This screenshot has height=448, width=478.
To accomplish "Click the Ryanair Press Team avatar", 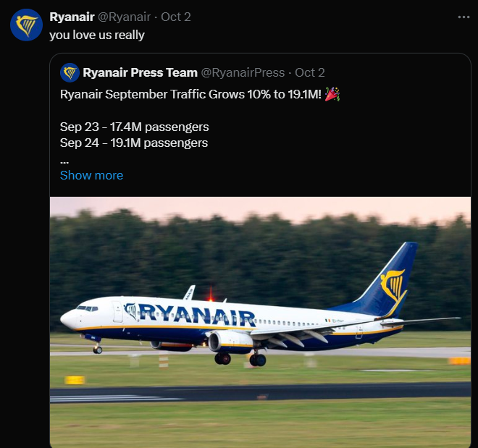I will 70,72.
